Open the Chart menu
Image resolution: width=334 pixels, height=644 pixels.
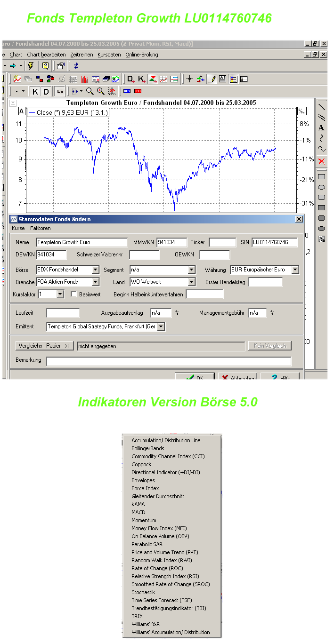(16, 55)
